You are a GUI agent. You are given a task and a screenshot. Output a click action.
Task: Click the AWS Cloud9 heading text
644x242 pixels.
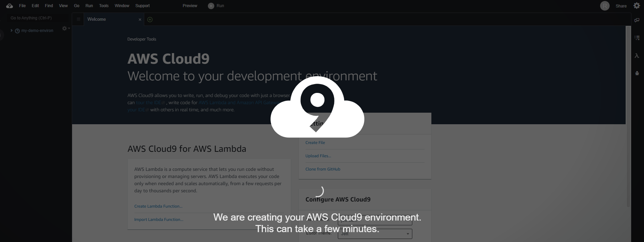[168, 59]
